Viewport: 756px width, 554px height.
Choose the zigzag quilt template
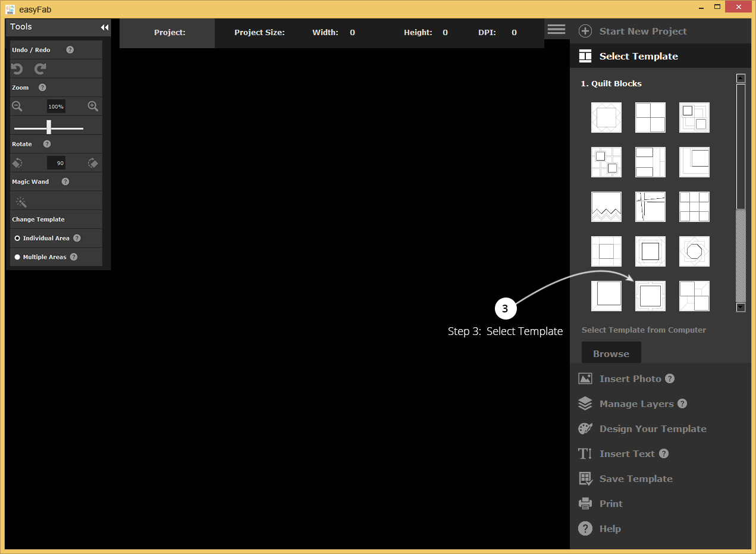pos(606,206)
